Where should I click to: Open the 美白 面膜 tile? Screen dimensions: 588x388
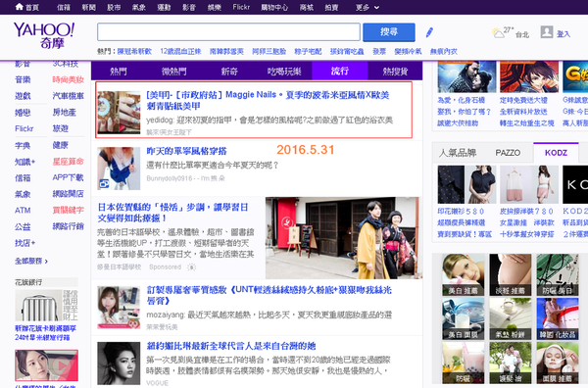[464, 318]
